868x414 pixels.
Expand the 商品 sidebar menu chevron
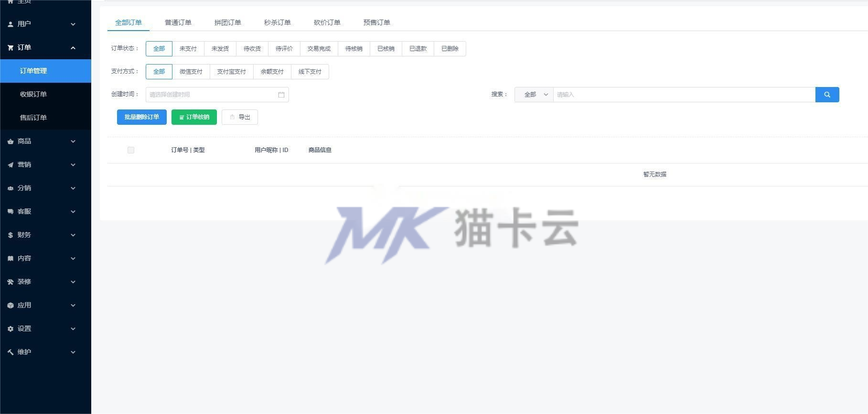click(x=73, y=141)
